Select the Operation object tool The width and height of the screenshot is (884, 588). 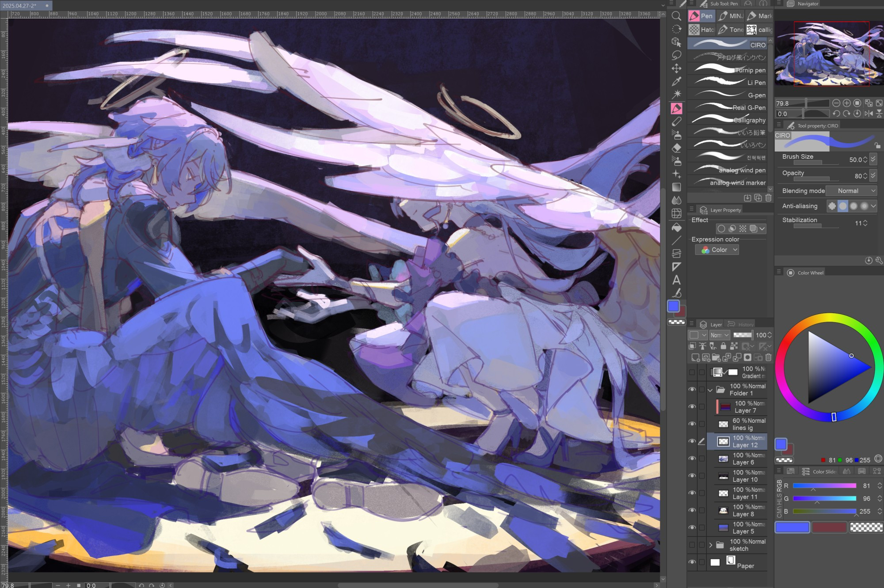(676, 42)
